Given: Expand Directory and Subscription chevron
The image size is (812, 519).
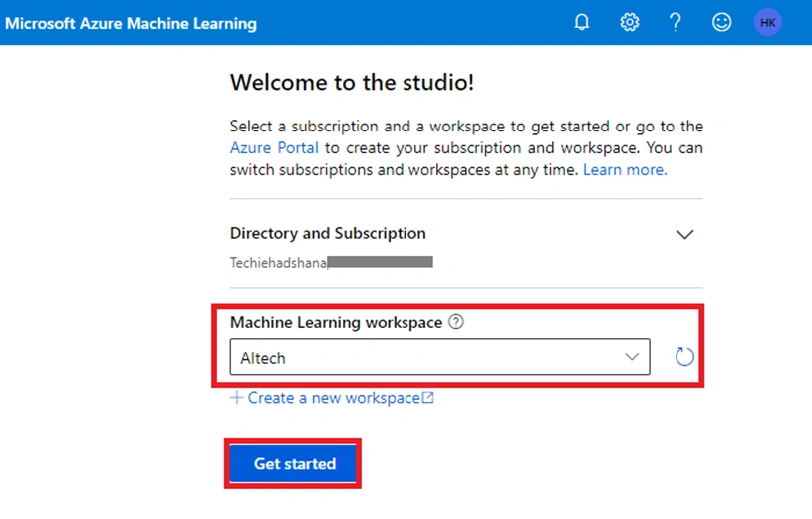Looking at the screenshot, I should pos(684,235).
